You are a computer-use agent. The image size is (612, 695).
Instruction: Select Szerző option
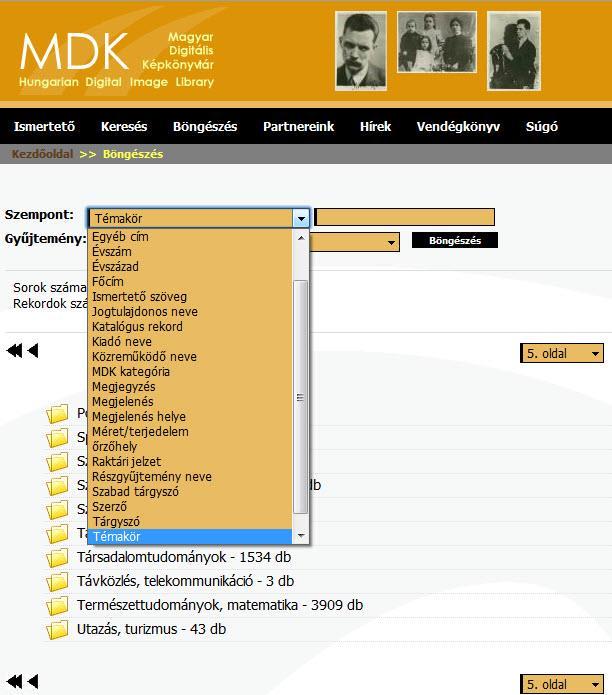[190, 507]
